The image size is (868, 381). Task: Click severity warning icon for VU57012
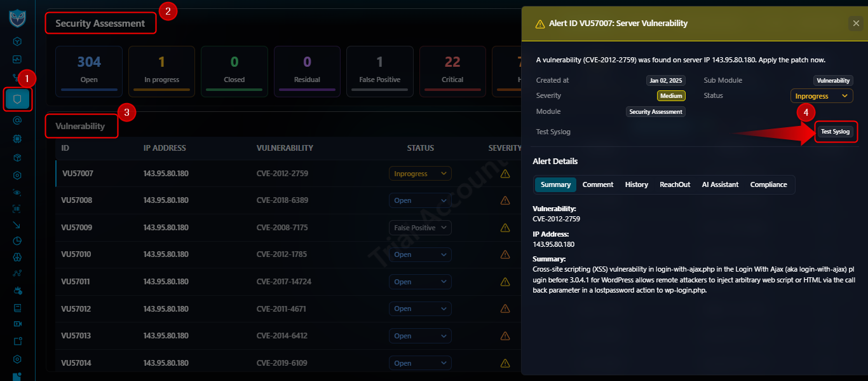[505, 308]
